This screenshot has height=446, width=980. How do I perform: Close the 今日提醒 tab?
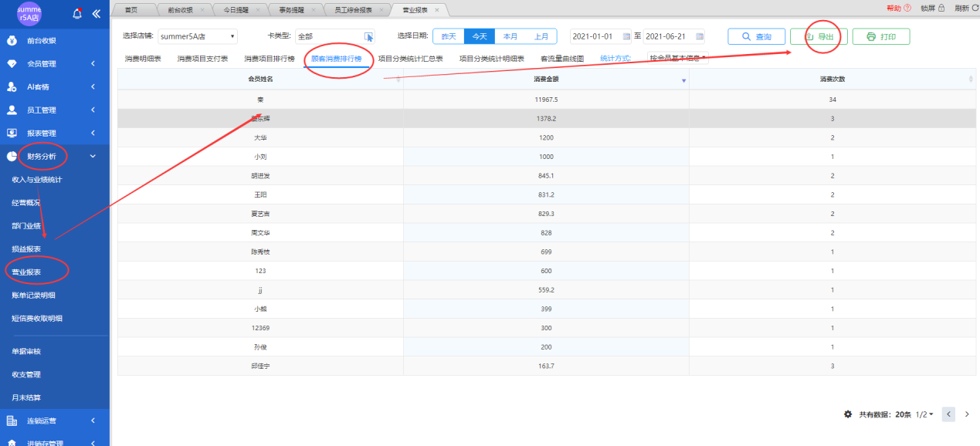pos(256,10)
